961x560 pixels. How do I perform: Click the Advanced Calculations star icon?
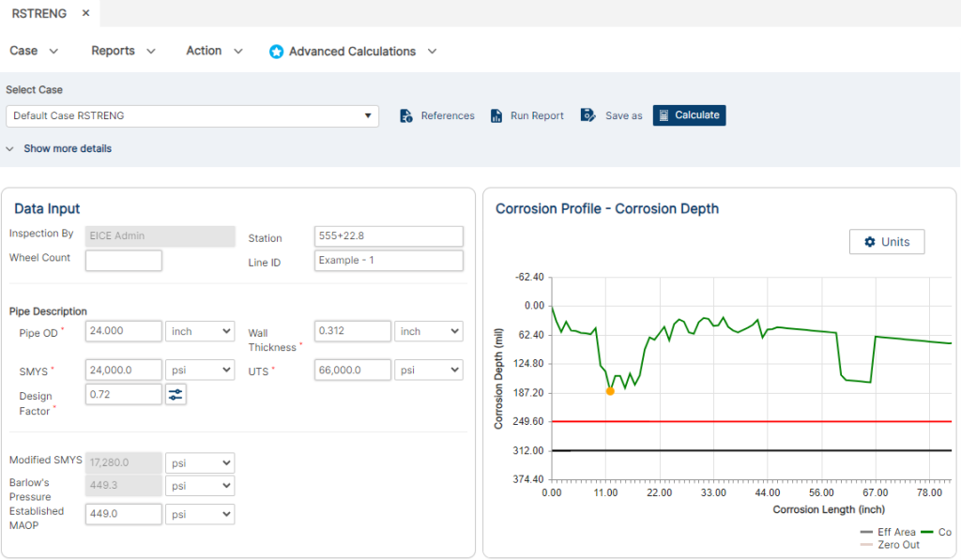coord(277,52)
